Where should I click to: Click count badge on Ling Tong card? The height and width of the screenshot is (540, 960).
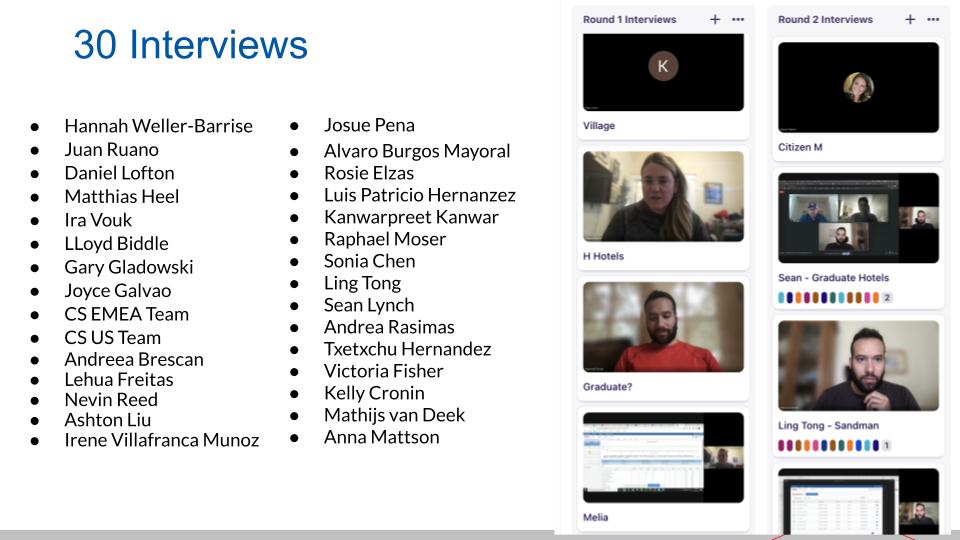coord(886,445)
